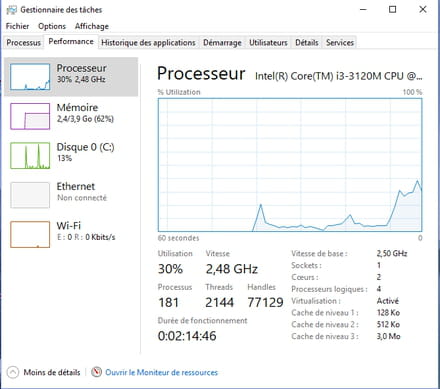Screen dimensions: 440x389
Task: Click the '% Utilization' graph label
Action: click(x=179, y=92)
